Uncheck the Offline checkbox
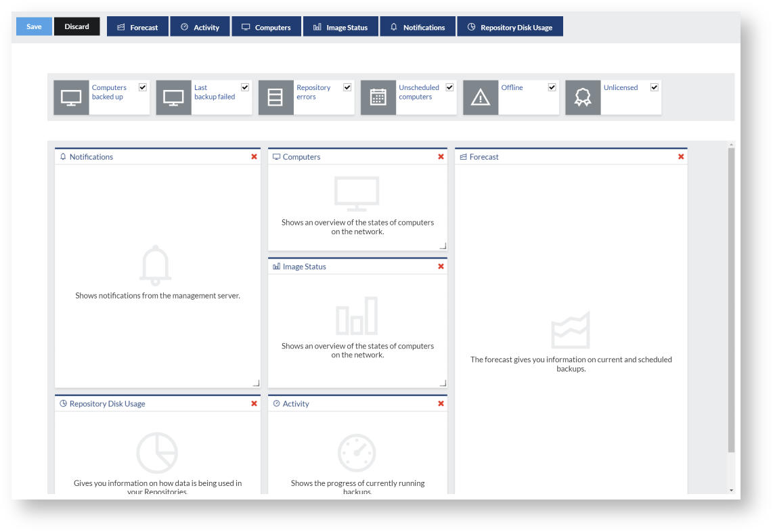This screenshot has height=532, width=773. [552, 87]
